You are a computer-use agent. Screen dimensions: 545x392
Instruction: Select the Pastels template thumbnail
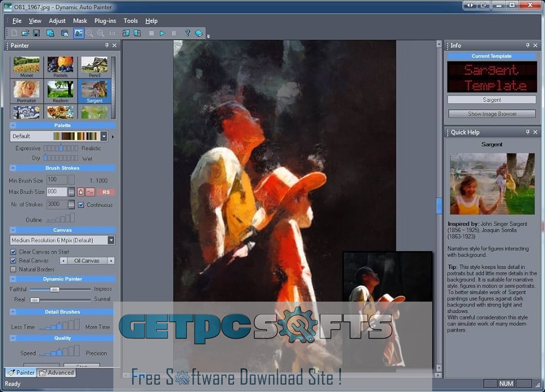[x=60, y=66]
